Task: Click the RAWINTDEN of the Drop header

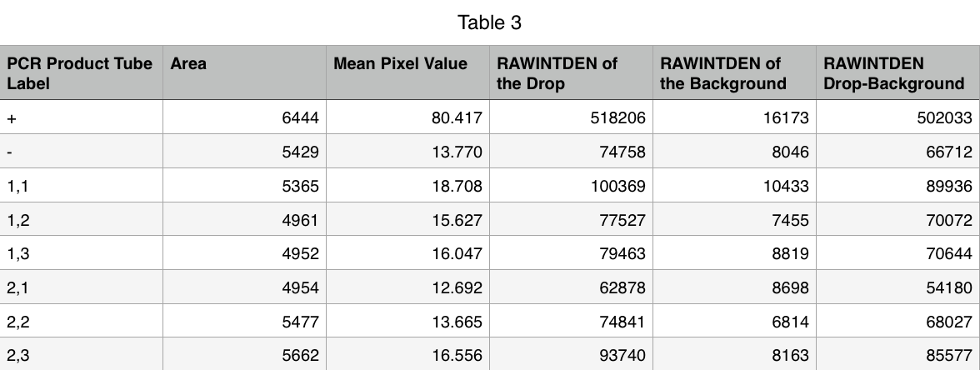Action: click(557, 73)
